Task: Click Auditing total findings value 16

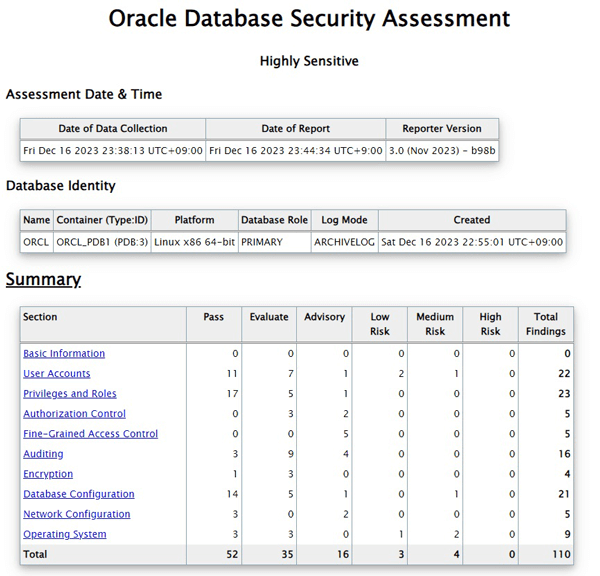Action: (564, 454)
